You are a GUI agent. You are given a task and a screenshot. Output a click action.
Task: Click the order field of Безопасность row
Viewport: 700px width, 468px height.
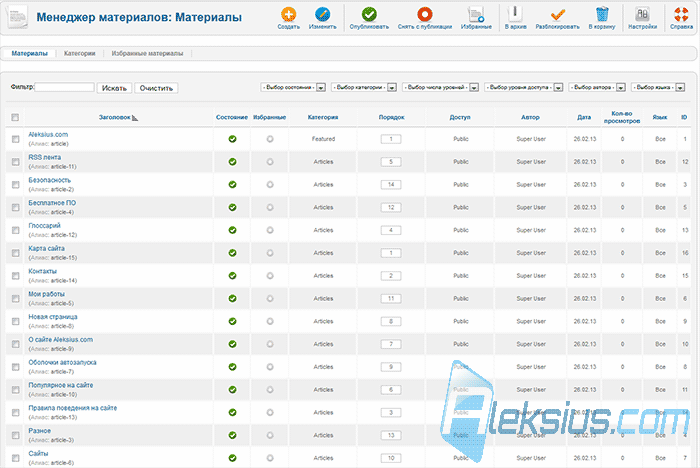pos(391,184)
